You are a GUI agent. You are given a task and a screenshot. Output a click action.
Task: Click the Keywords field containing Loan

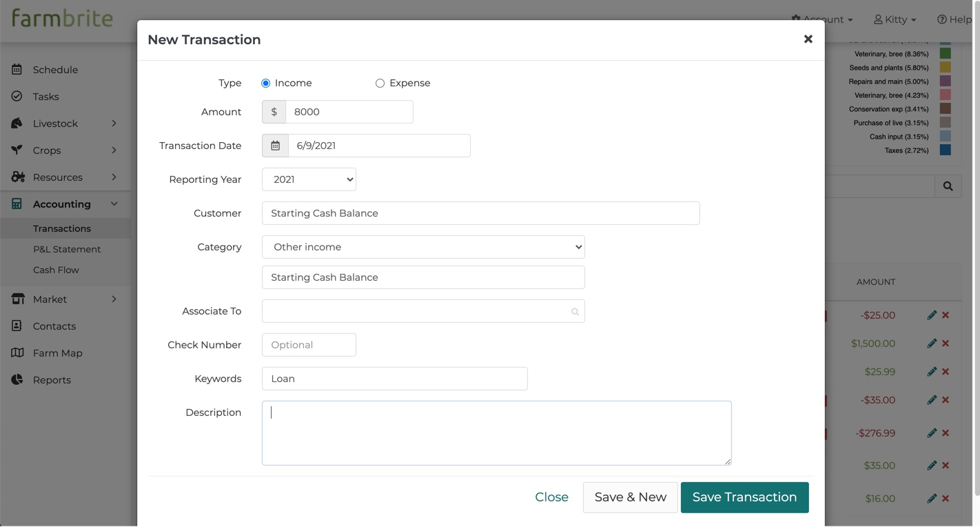click(x=395, y=379)
